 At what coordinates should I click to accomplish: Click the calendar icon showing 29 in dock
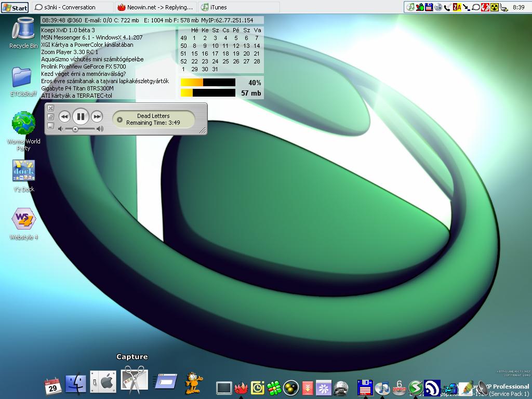pos(52,385)
